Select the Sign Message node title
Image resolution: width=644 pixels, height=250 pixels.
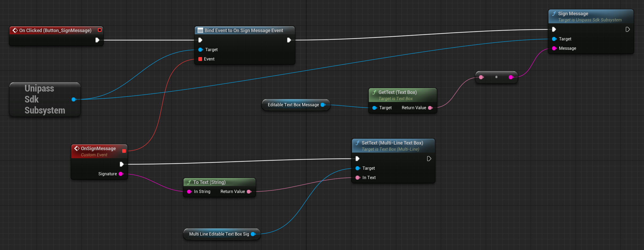[573, 14]
